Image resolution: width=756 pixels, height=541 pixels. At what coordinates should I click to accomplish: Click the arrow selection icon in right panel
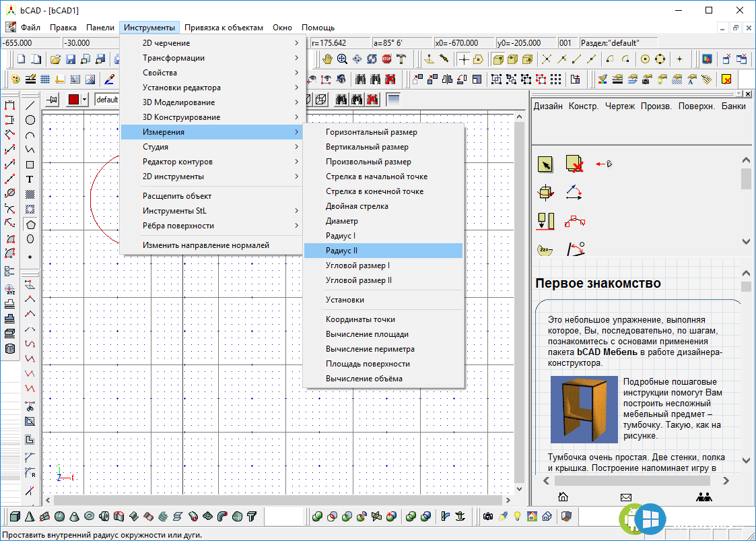(x=545, y=164)
